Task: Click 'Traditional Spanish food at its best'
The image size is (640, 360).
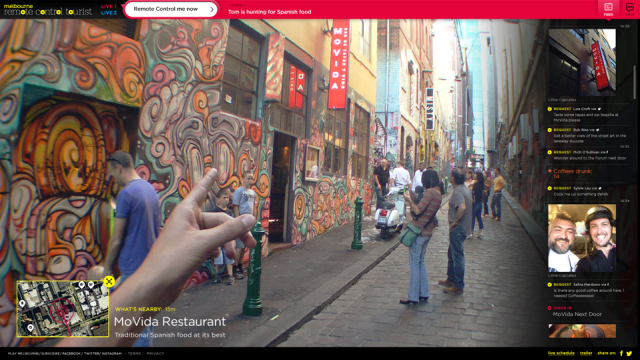Action: click(170, 335)
